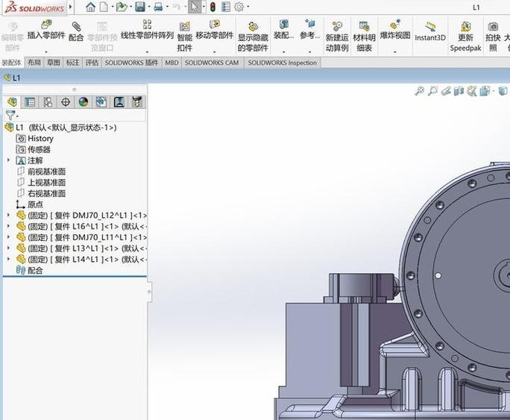Click the Mate (配合) paperclip tool
Image resolution: width=510 pixels, height=420 pixels.
(76, 31)
